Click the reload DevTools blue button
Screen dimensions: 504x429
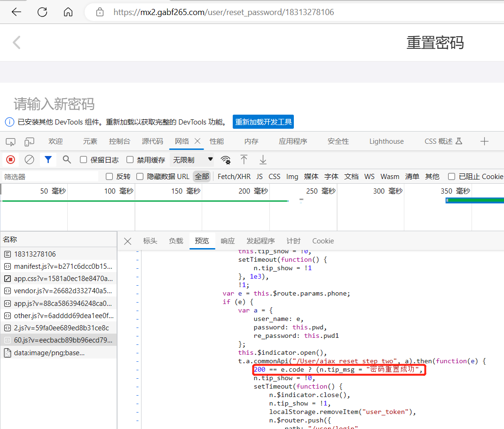click(263, 122)
